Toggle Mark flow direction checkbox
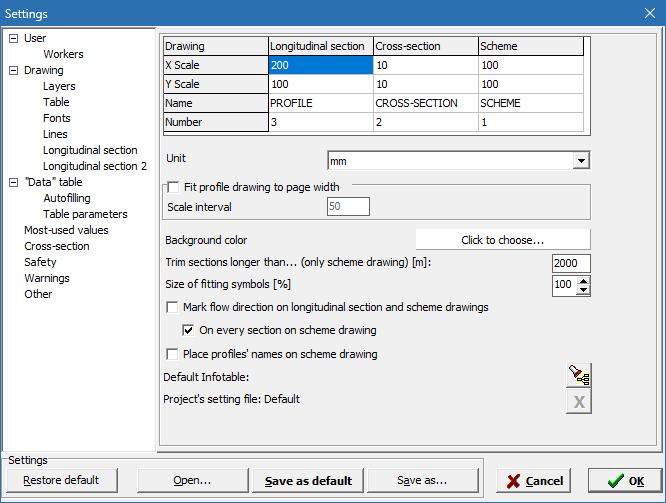 173,308
